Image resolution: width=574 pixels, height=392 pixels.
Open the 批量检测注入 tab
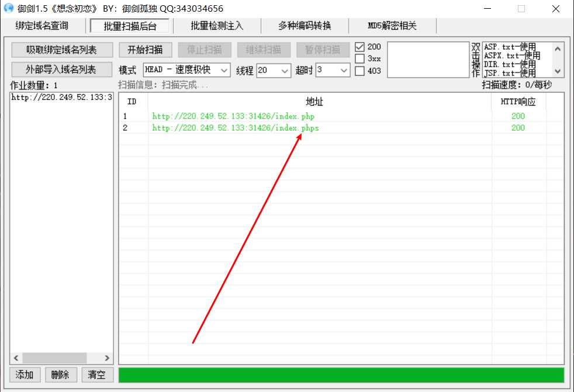(x=217, y=26)
